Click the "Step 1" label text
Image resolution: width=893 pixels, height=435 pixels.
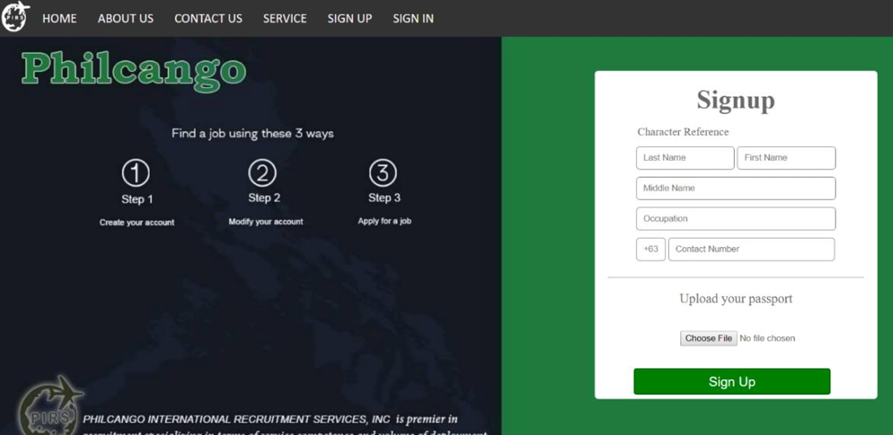coord(137,199)
